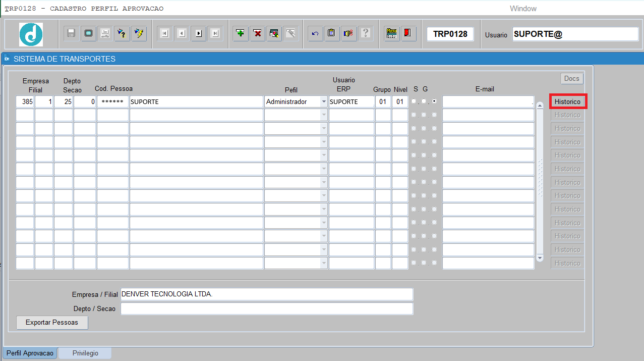The image size is (644, 361).
Task: Expand the Pefil dropdown in second row
Action: (324, 115)
